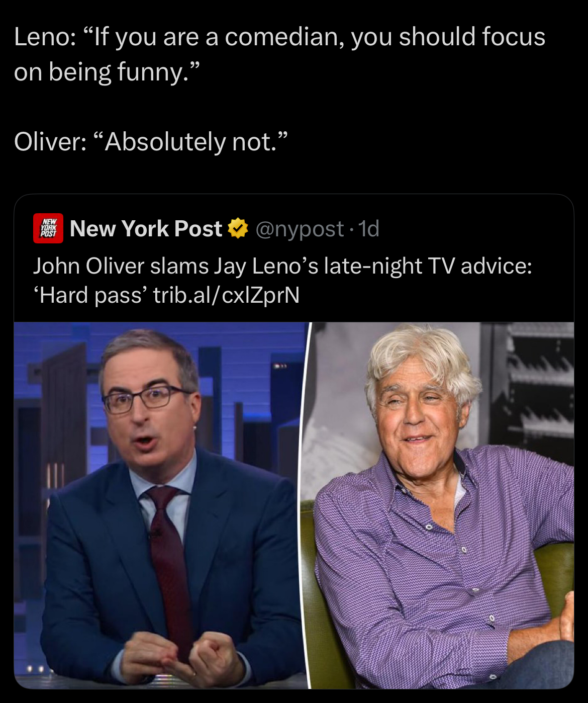Open the New York Post avatar logo
Screen dimensions: 588x703
48,228
